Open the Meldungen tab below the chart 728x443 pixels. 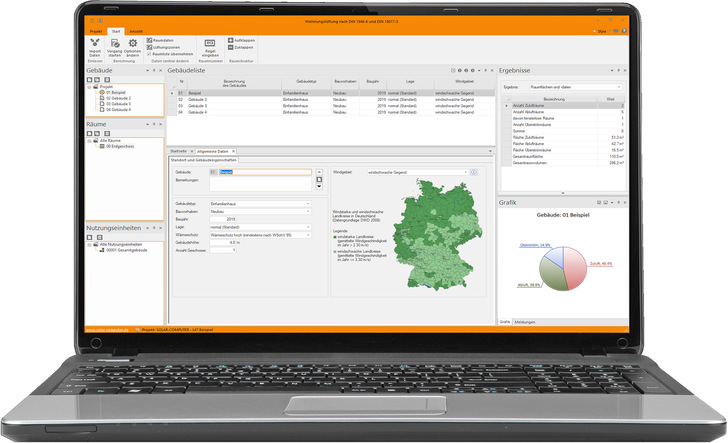[526, 322]
